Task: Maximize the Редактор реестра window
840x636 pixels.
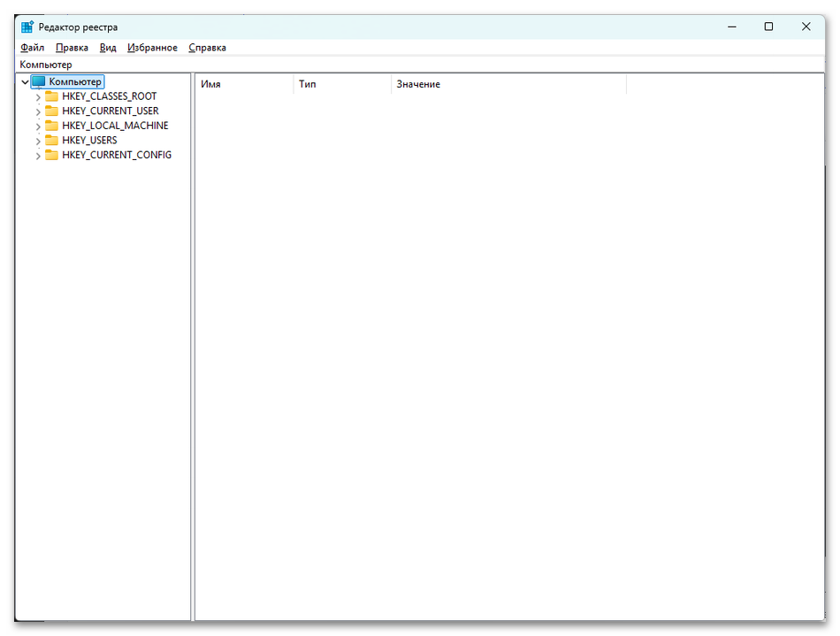Action: [x=768, y=27]
